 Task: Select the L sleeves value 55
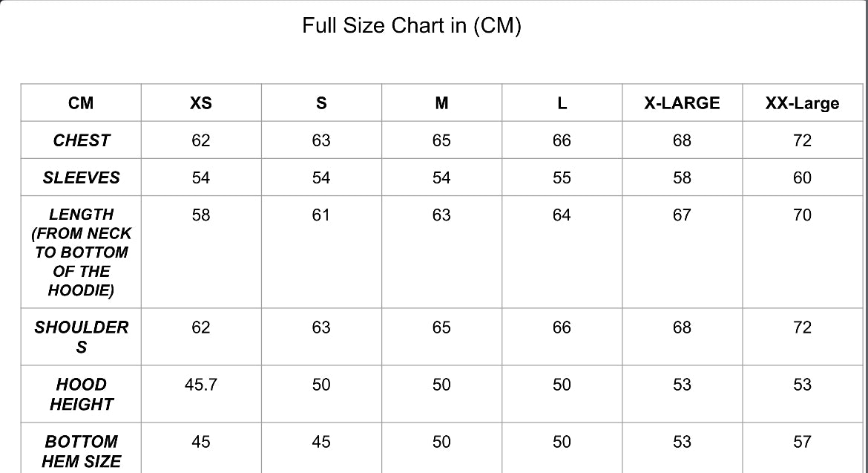562,177
